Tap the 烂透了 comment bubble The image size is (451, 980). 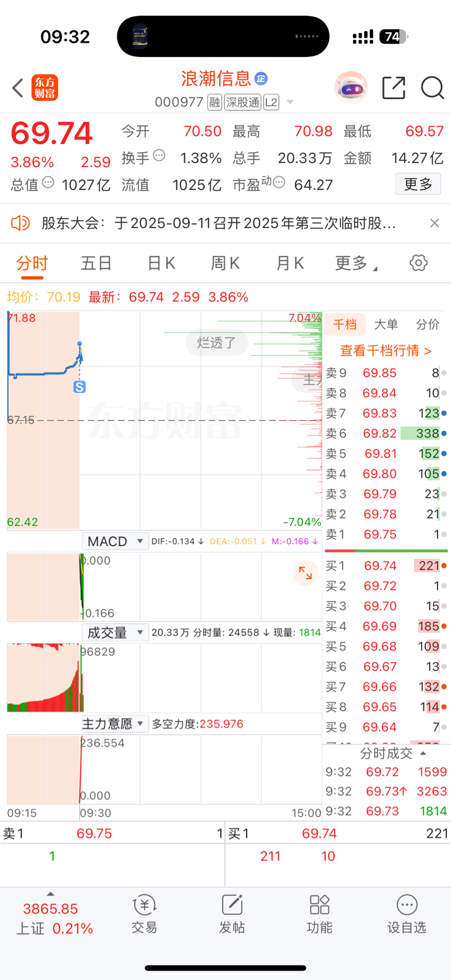(217, 343)
